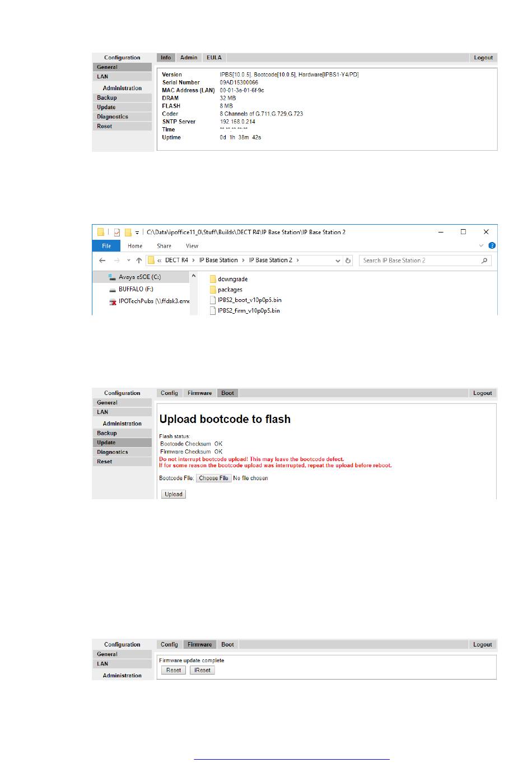The height and width of the screenshot is (767, 532).
Task: Click navigation pane scrollbar up arrow
Action: (x=194, y=276)
